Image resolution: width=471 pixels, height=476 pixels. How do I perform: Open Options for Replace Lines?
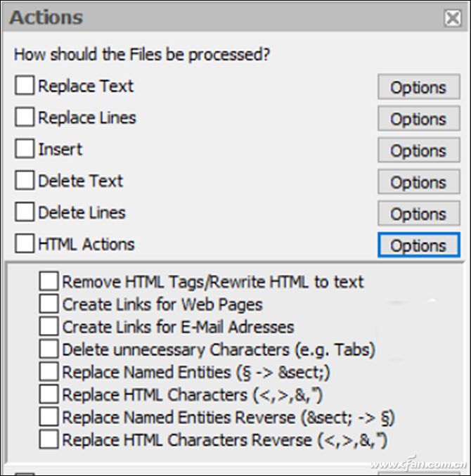pos(418,120)
